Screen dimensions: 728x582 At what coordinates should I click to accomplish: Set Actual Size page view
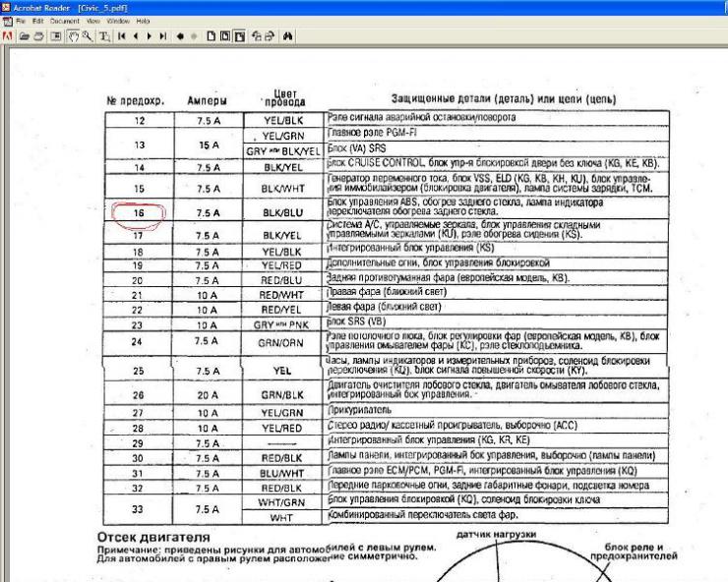point(211,36)
